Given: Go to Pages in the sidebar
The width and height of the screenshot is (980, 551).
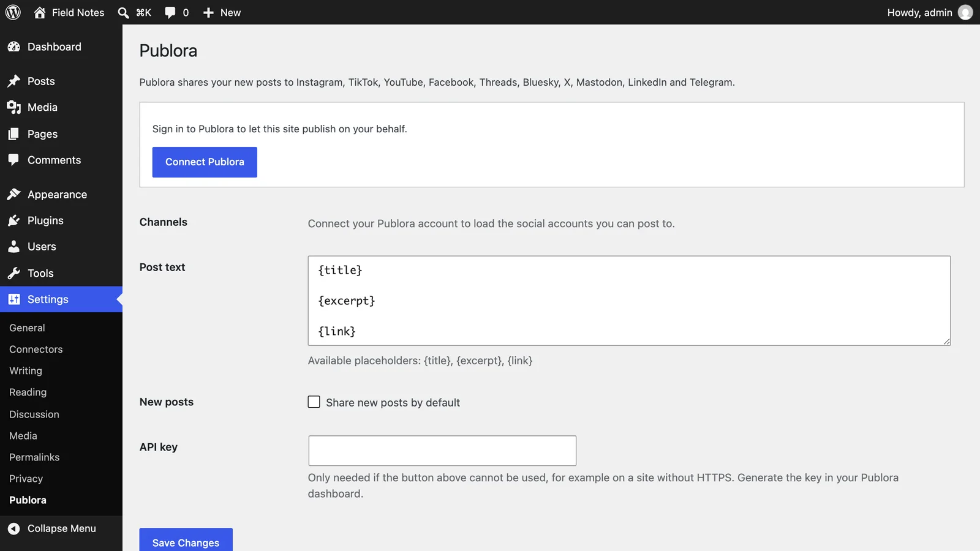Looking at the screenshot, I should point(61,133).
